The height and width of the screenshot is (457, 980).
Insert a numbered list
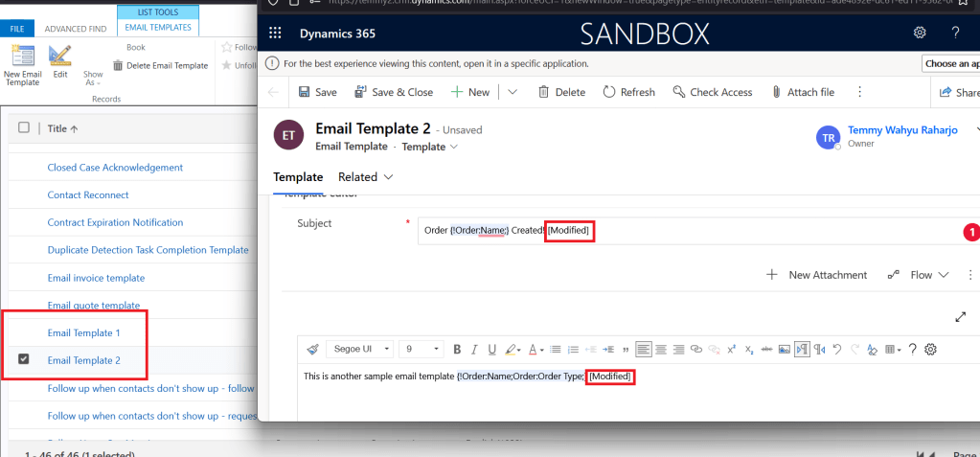coord(573,349)
